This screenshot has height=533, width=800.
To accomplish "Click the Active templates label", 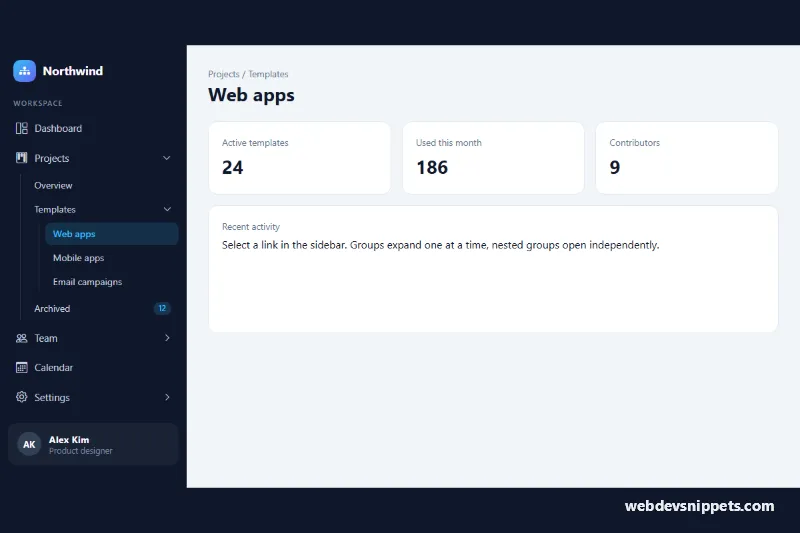I will (x=255, y=143).
